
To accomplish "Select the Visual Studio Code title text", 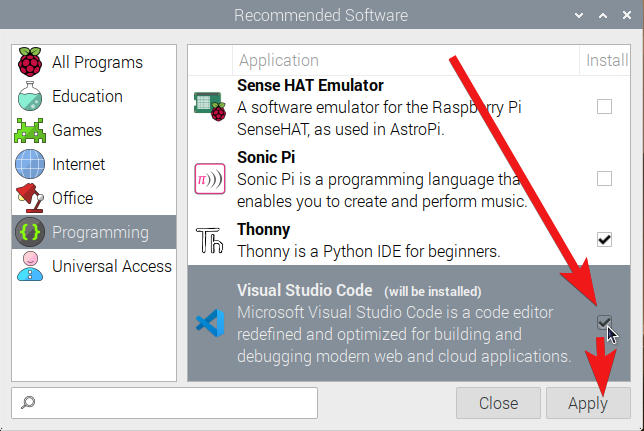I will pyautogui.click(x=305, y=290).
